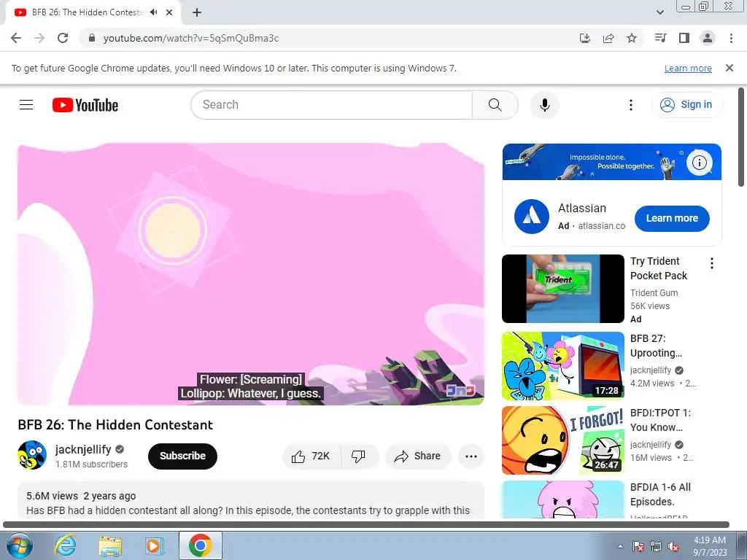Image resolution: width=747 pixels, height=560 pixels.
Task: Open Windows Media Player from taskbar
Action: click(x=155, y=545)
